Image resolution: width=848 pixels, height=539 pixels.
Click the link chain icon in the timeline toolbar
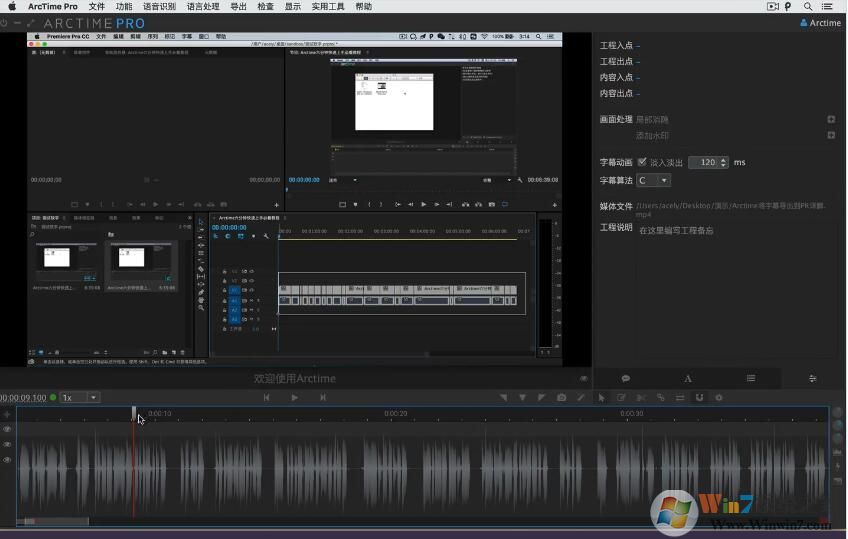click(x=660, y=398)
